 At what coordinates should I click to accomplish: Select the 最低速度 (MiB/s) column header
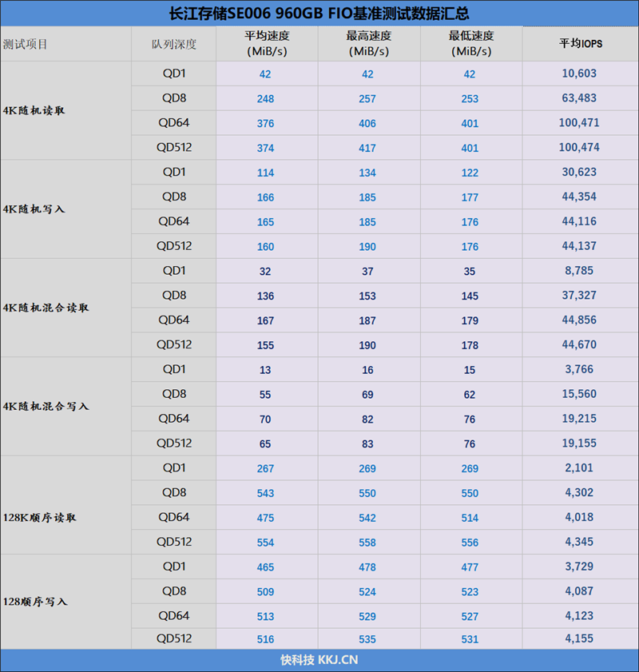[x=471, y=44]
